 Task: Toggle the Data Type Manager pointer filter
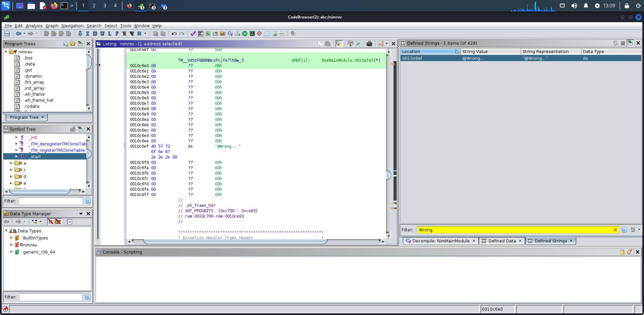coord(58,222)
